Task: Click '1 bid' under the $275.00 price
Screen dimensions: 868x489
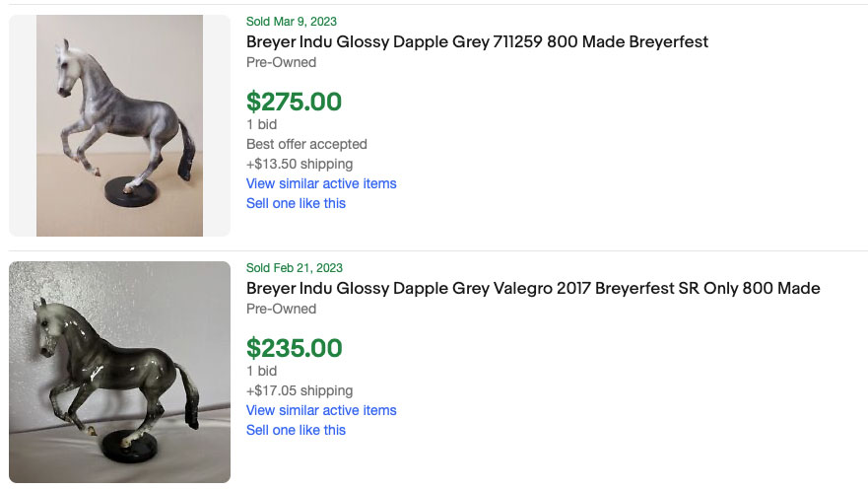Action: pos(261,124)
